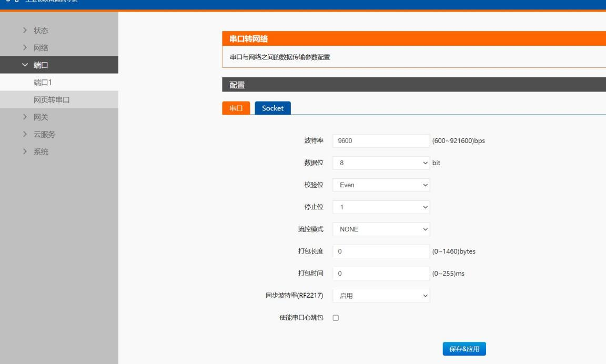This screenshot has height=364, width=606.
Task: Click the 保存&应用 button
Action: click(464, 349)
